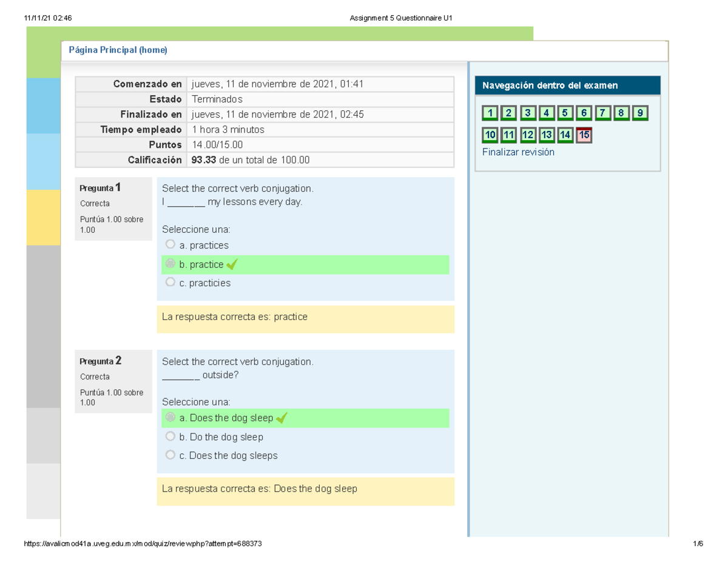Jump to question 12 navigation box
Viewport: 728px width, 562px height.
click(x=528, y=135)
